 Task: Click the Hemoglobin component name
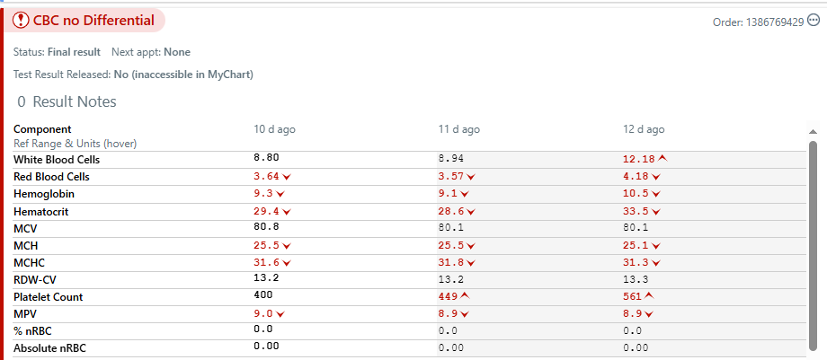pos(44,194)
